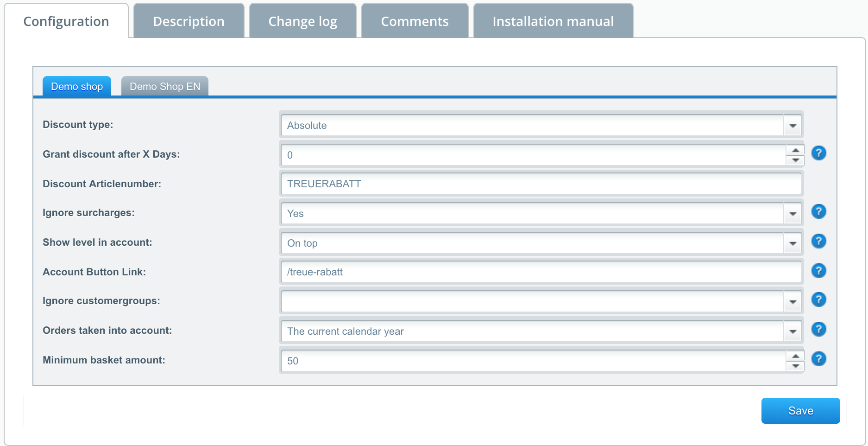The height and width of the screenshot is (446, 868).
Task: Decrease Minimum basket amount value
Action: [x=795, y=366]
